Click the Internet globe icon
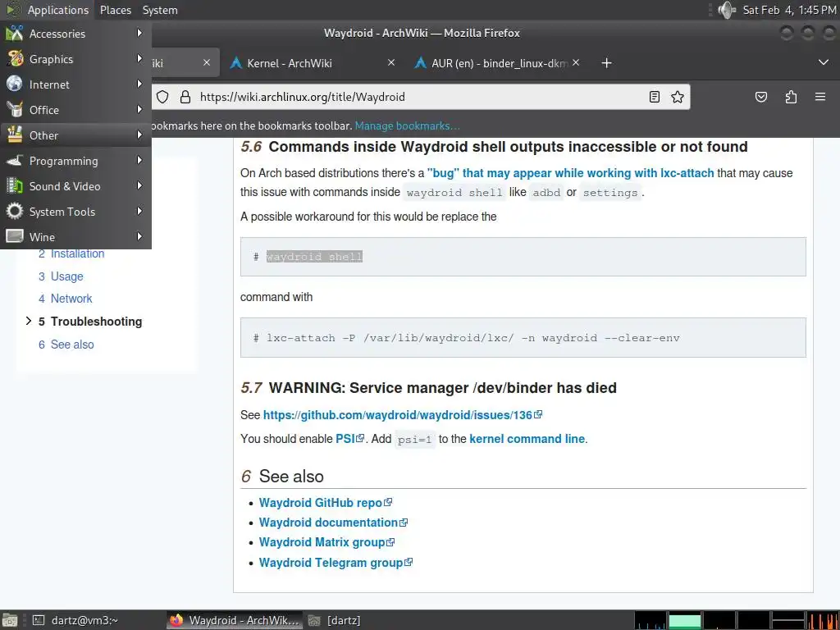Viewport: 840px width, 630px height. [x=15, y=84]
